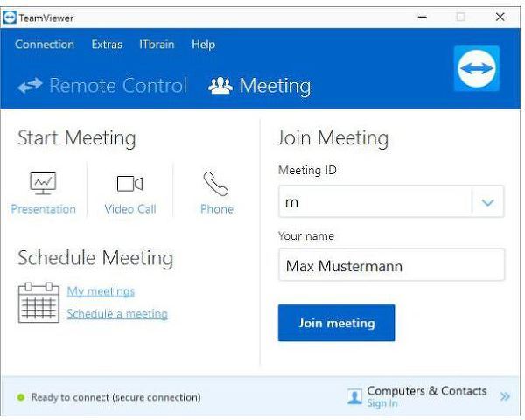
Task: Open the ITbrain menu
Action: [x=157, y=45]
